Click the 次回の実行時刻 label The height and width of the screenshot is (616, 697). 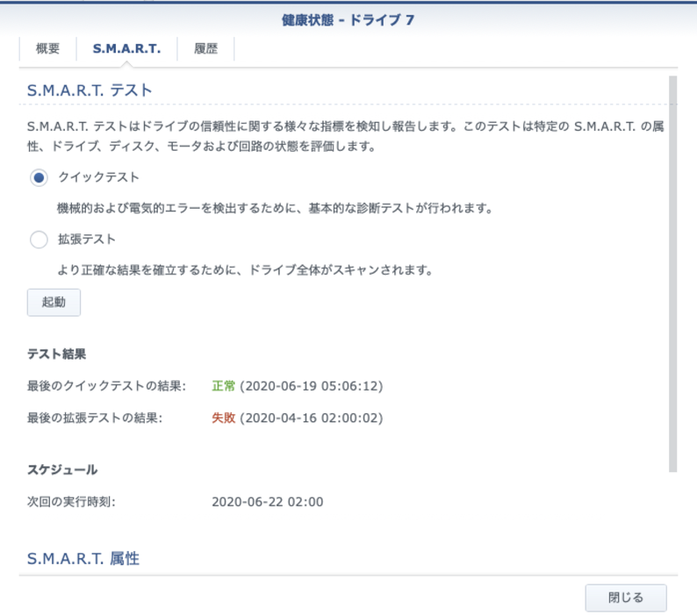pyautogui.click(x=71, y=502)
